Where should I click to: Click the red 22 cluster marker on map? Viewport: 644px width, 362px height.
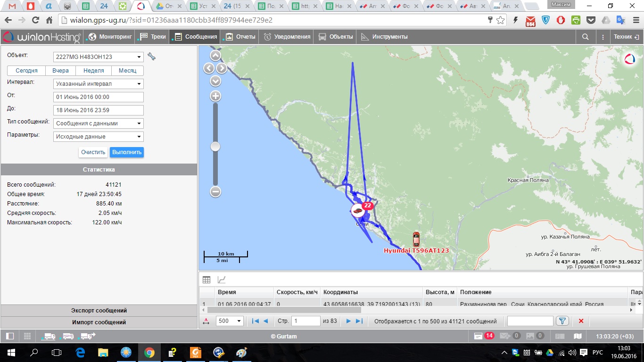click(368, 206)
